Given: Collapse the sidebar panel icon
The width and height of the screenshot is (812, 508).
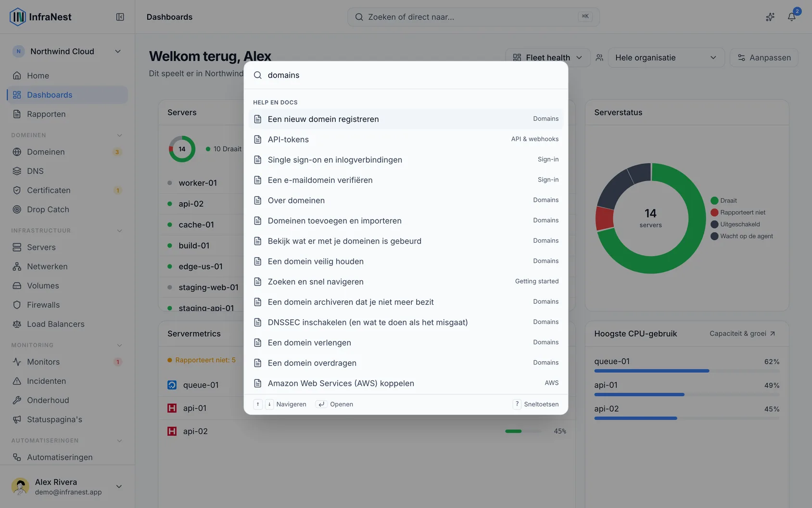Looking at the screenshot, I should pos(120,17).
